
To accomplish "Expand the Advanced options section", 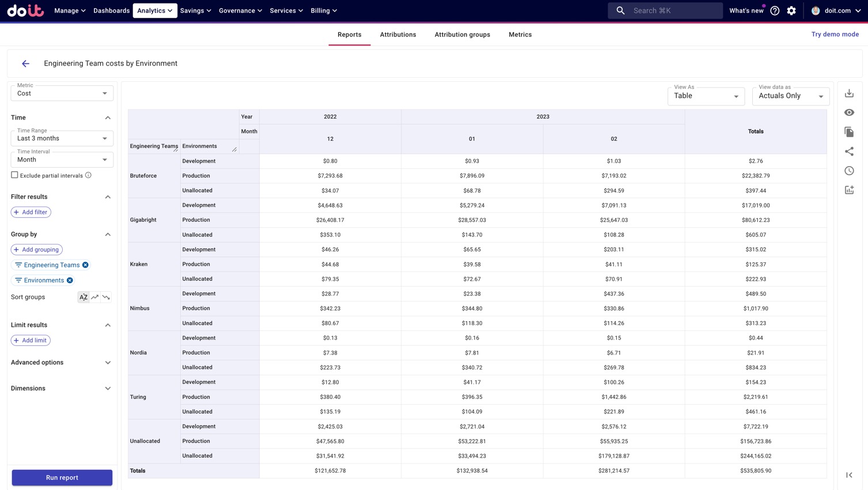I will pos(62,363).
